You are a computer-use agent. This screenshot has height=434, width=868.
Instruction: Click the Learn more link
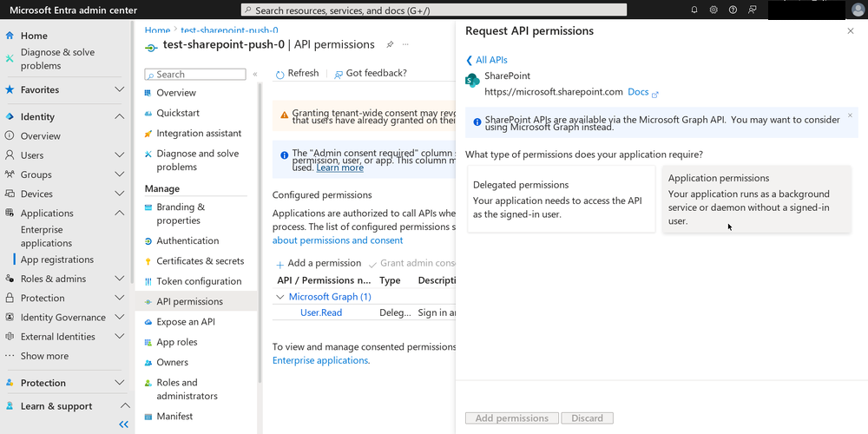point(340,168)
